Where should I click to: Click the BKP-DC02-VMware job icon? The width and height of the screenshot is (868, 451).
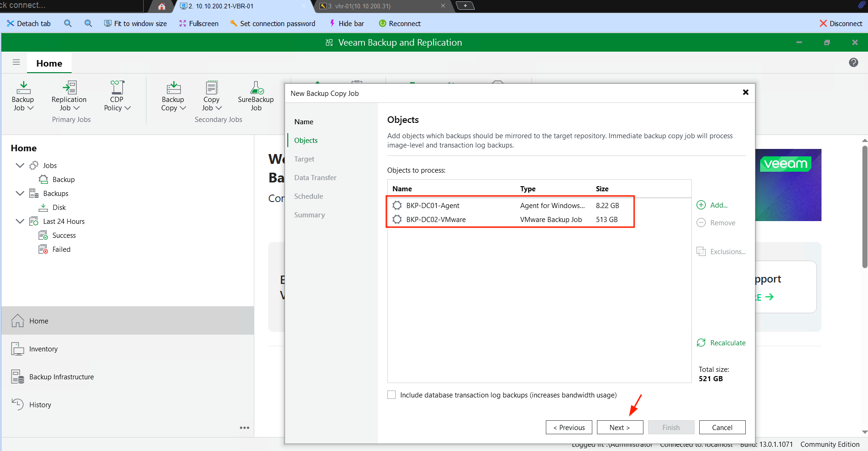[397, 219]
